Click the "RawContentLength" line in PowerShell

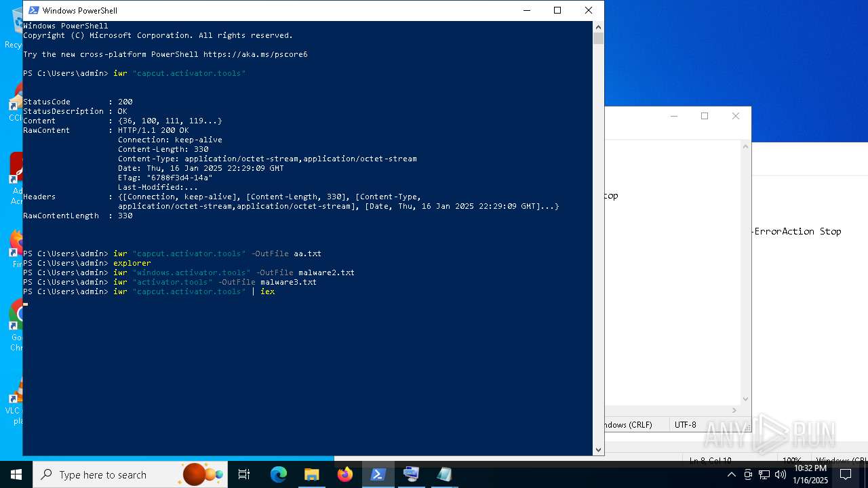[x=78, y=216]
